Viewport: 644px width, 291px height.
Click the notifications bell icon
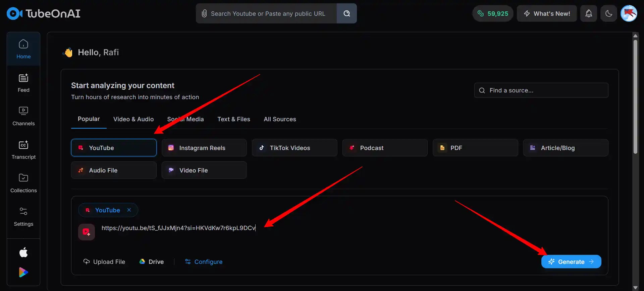[589, 13]
